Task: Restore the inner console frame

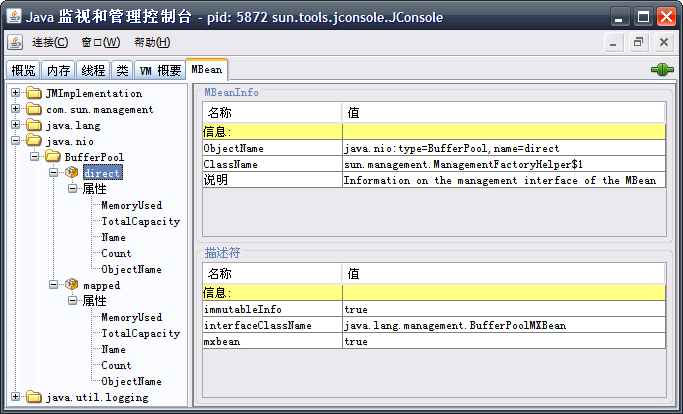Action: (x=639, y=43)
